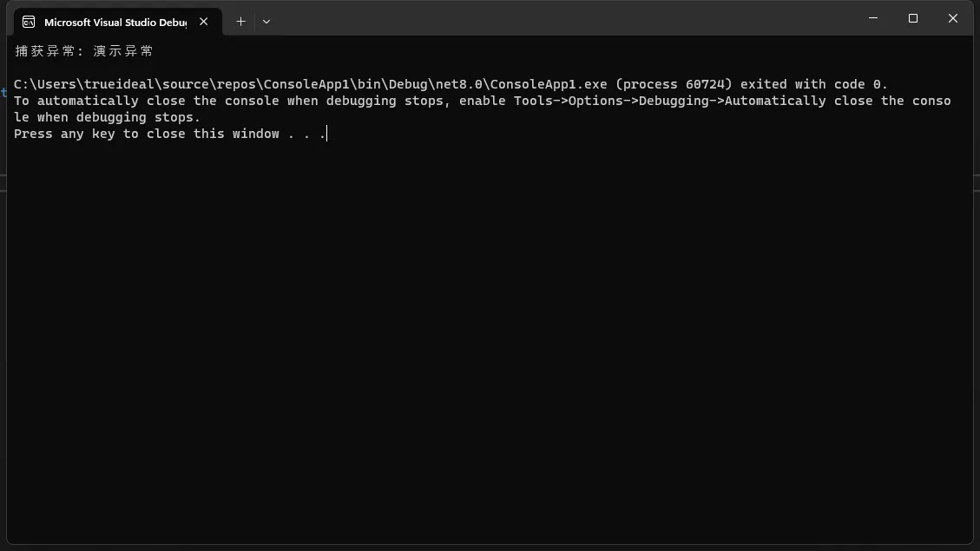Minimize the console window

[x=873, y=18]
